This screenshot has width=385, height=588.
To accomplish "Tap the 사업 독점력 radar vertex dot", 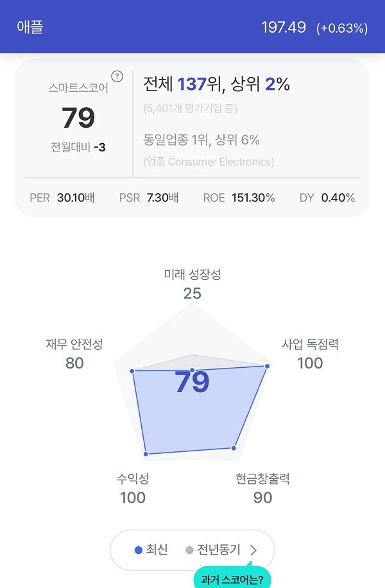I will coord(267,366).
